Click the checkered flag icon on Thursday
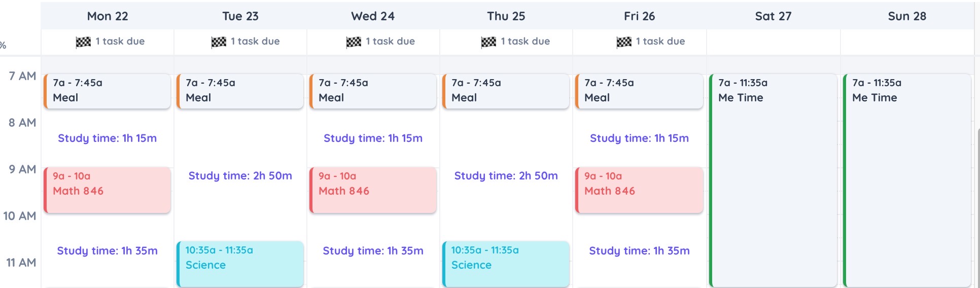This screenshot has height=288, width=980. pyautogui.click(x=488, y=42)
